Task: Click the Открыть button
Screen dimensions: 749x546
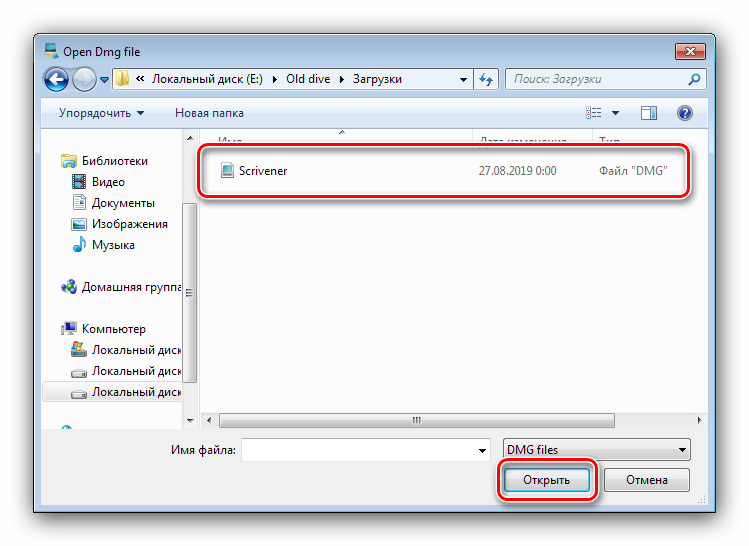Action: coord(546,480)
